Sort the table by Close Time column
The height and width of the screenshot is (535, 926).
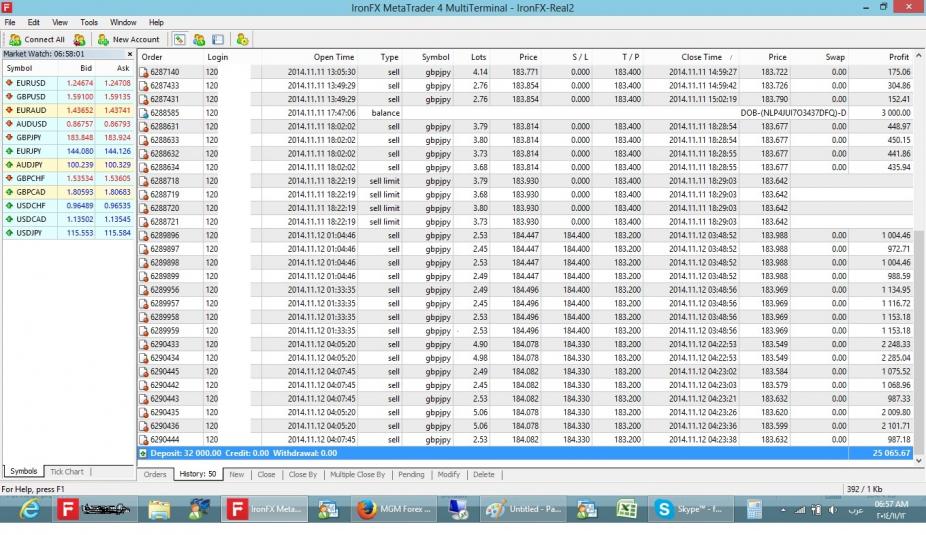701,57
